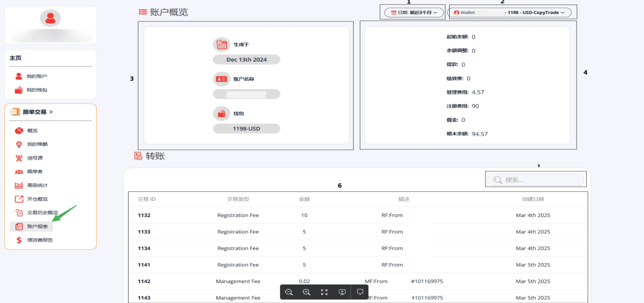This screenshot has width=644, height=303.
Task: Open 绩效费报告
Action: pos(40,240)
